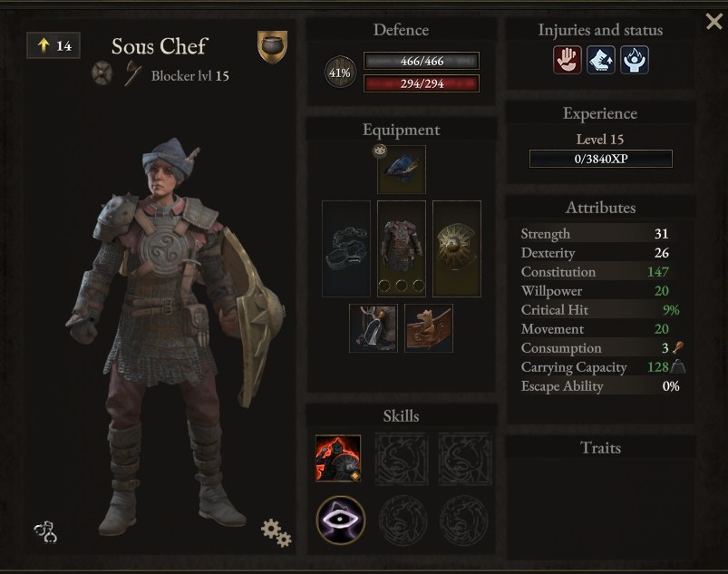This screenshot has width=728, height=574.
Task: Click the 0/3840XP experience bar
Action: 601,159
